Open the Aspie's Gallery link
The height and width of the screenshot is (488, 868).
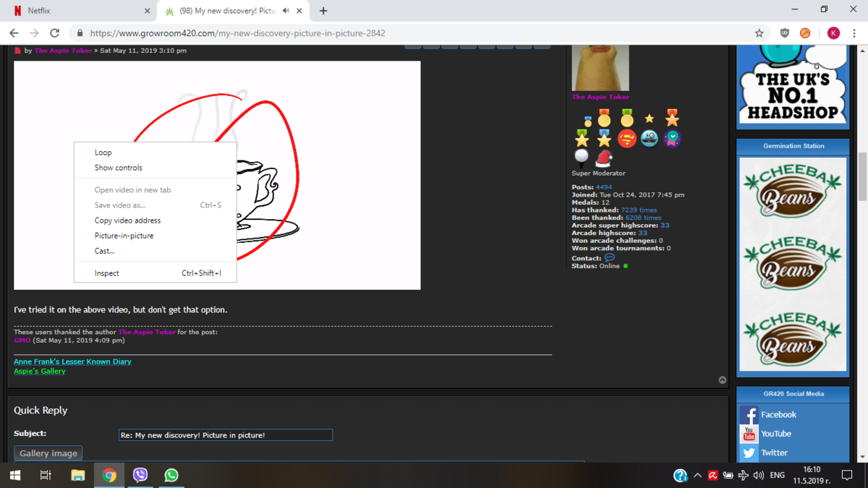[x=40, y=371]
